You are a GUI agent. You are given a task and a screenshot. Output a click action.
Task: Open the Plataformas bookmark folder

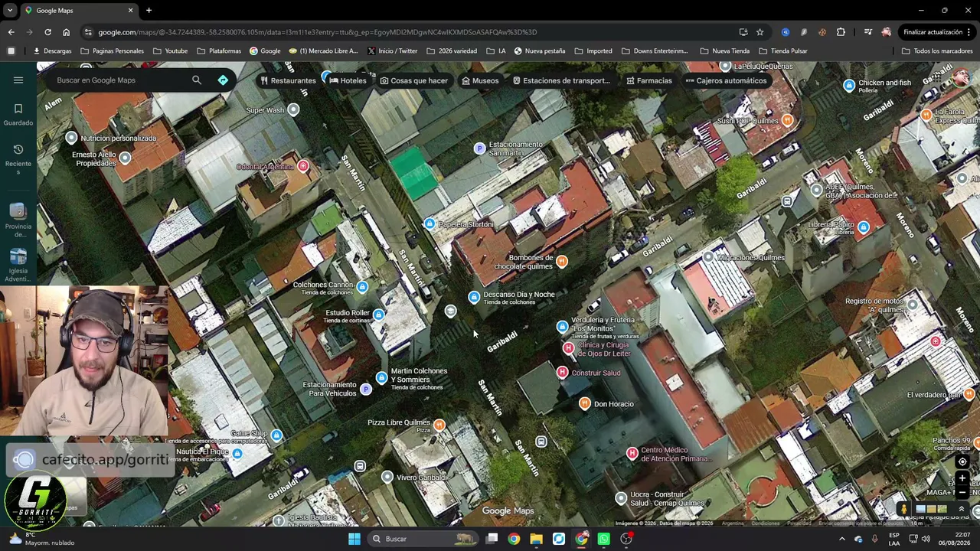(x=219, y=51)
